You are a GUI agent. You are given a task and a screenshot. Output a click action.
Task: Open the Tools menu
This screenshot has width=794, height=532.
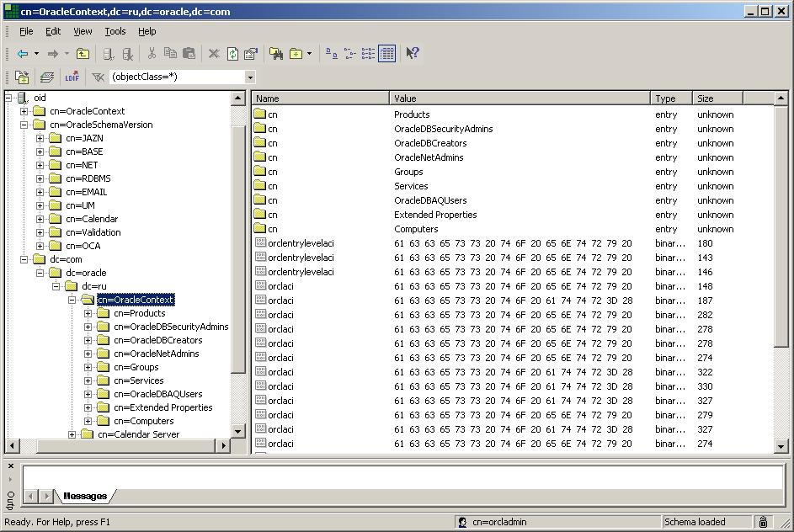pyautogui.click(x=115, y=31)
